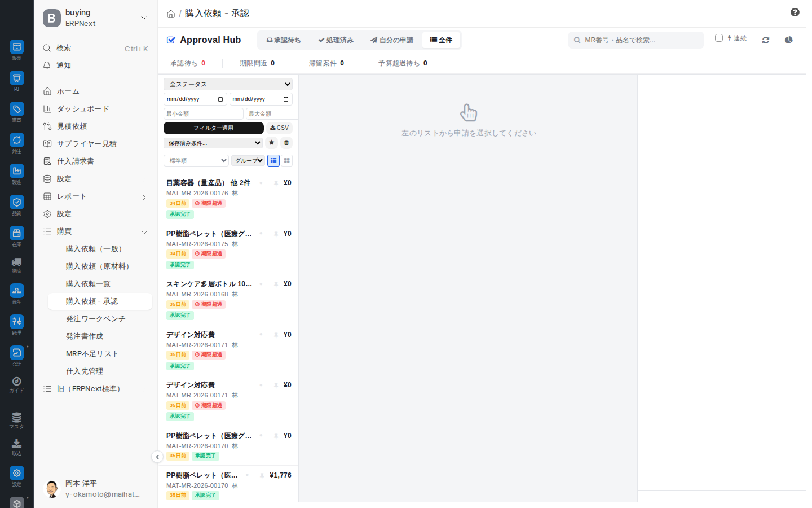Open 発注ワークベンチ in sidebar
Image resolution: width=812 pixels, height=508 pixels.
pyautogui.click(x=95, y=319)
